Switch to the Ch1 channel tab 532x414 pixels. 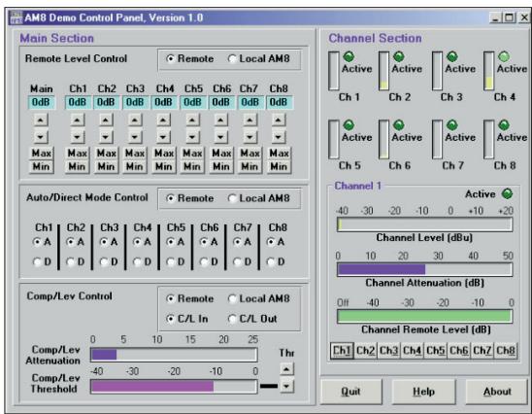click(x=342, y=351)
